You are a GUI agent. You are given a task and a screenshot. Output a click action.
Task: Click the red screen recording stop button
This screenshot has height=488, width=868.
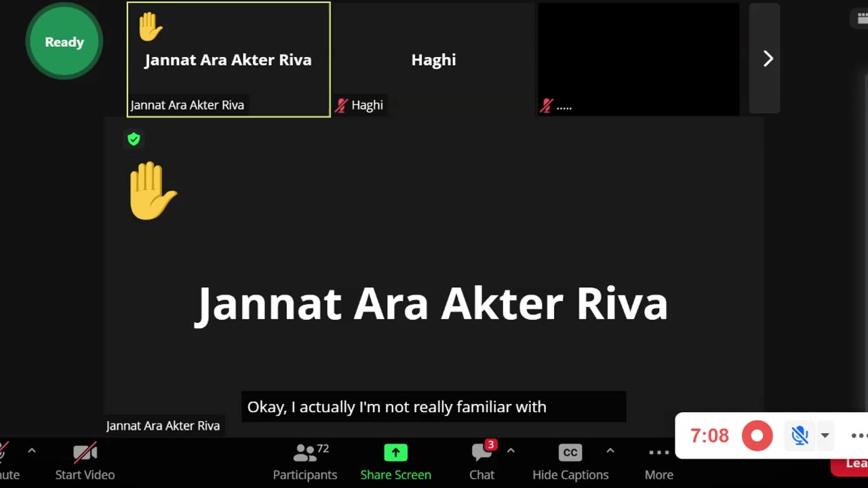tap(757, 436)
